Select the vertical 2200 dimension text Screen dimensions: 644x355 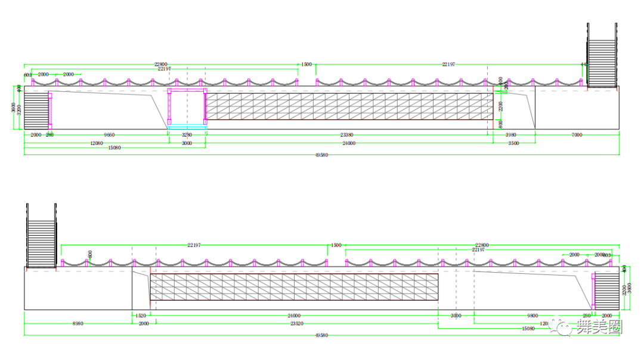pyautogui.click(x=501, y=107)
